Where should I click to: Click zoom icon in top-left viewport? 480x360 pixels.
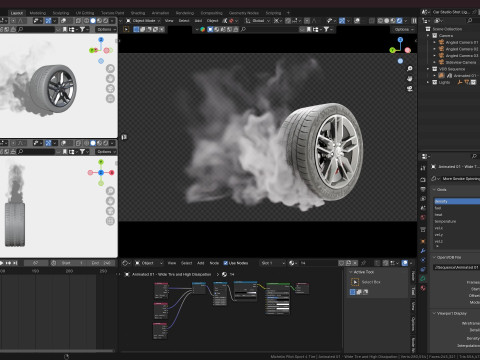click(x=110, y=69)
